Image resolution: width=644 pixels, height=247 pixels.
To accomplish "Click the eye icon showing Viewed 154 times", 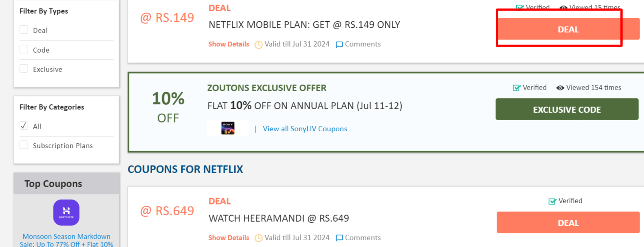I will pyautogui.click(x=560, y=87).
